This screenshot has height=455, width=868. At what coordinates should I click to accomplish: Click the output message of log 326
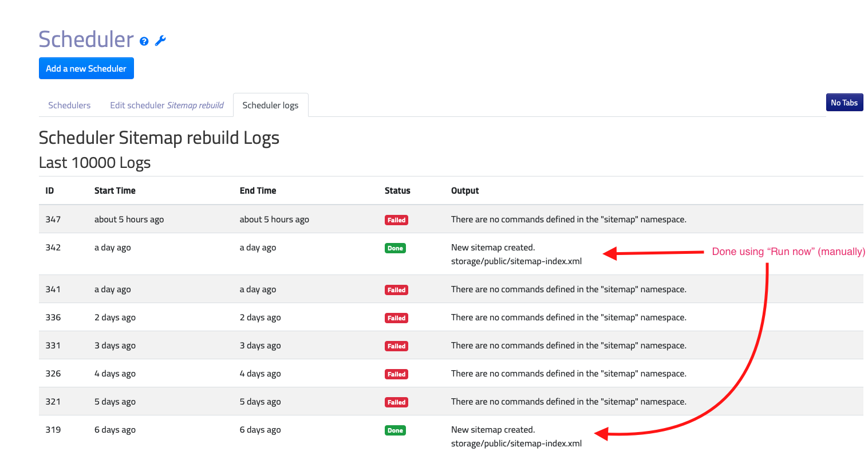tap(569, 374)
